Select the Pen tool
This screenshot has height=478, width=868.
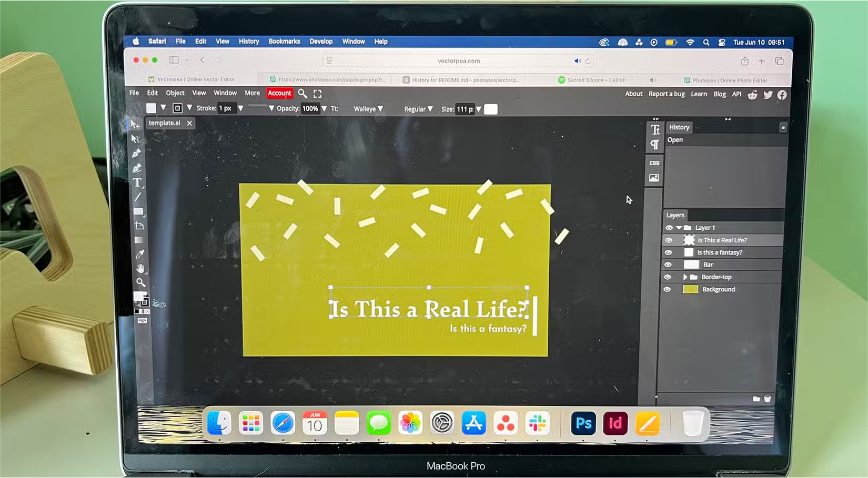[x=138, y=154]
